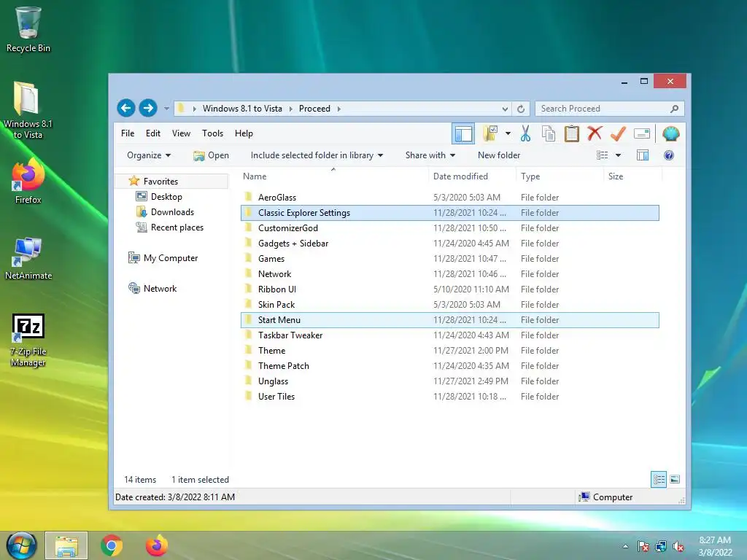
Task: Sort by the Name column header
Action: (x=333, y=176)
